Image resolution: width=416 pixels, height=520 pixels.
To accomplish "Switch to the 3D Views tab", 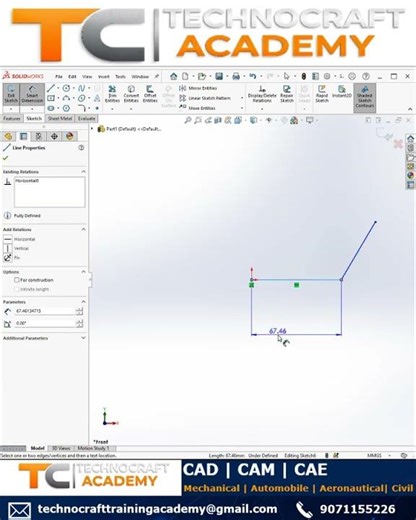I will [x=61, y=448].
